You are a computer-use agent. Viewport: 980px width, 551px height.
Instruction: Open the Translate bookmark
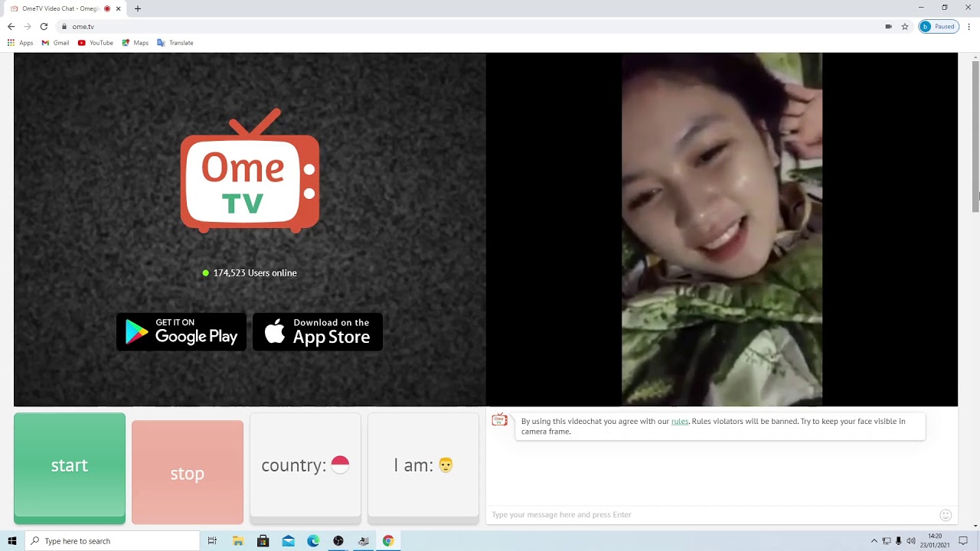click(x=175, y=43)
